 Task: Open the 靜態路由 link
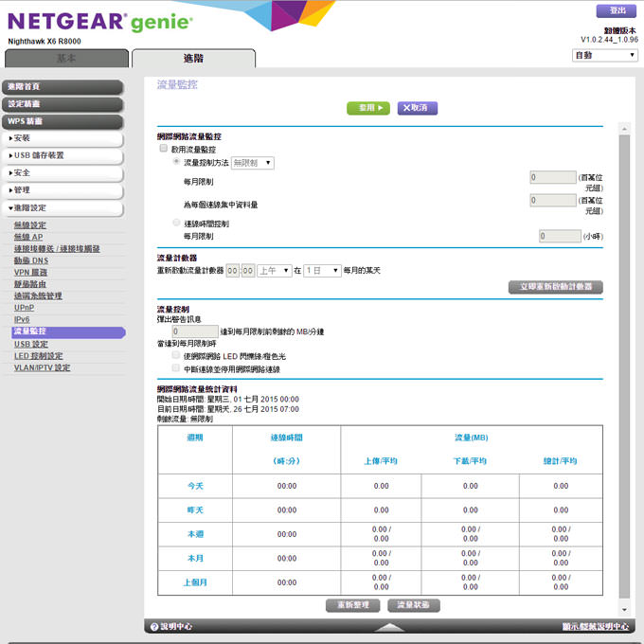click(x=30, y=284)
